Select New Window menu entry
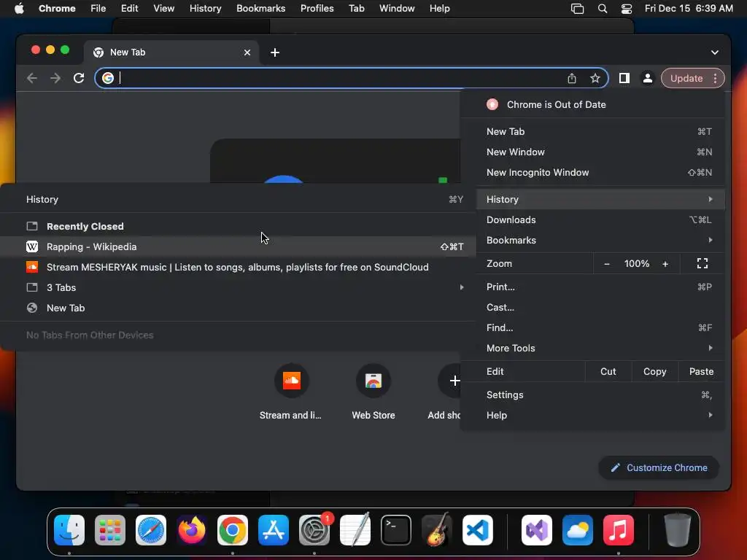 (x=600, y=152)
